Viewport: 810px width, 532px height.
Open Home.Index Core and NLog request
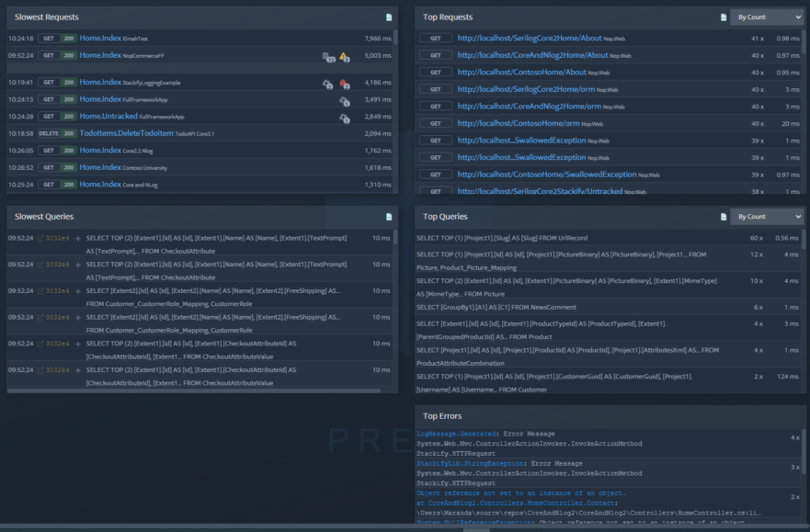click(100, 184)
